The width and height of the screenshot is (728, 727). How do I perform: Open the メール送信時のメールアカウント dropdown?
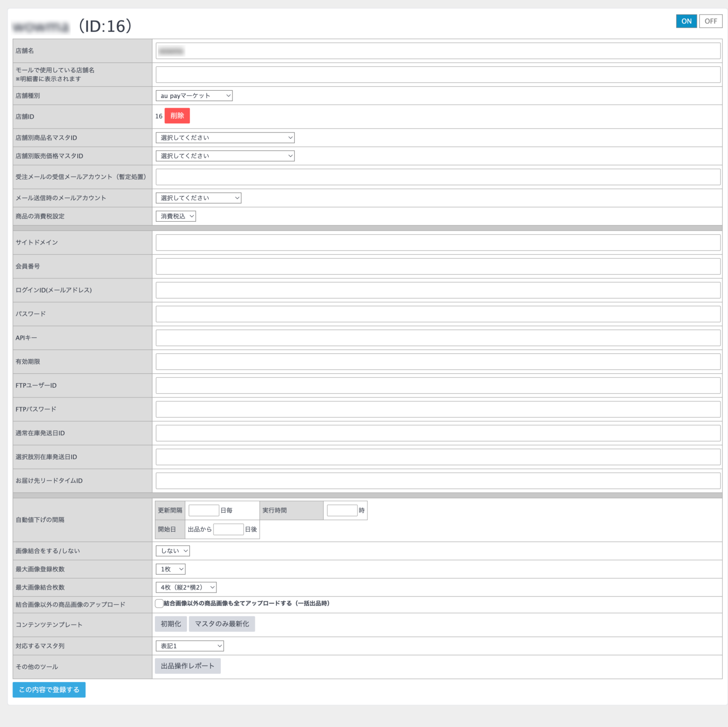pyautogui.click(x=198, y=198)
